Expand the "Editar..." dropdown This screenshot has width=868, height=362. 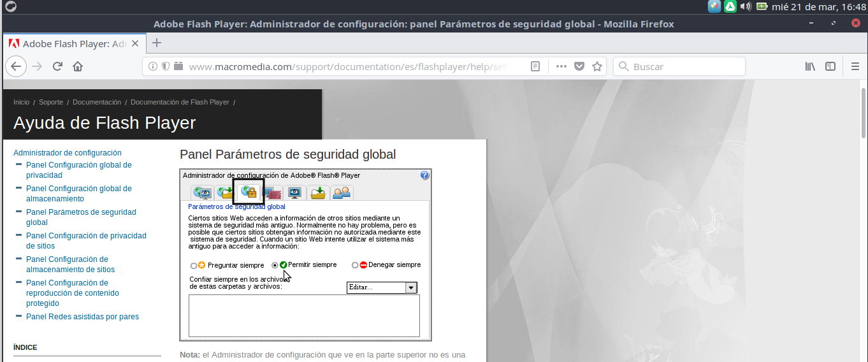pos(411,287)
